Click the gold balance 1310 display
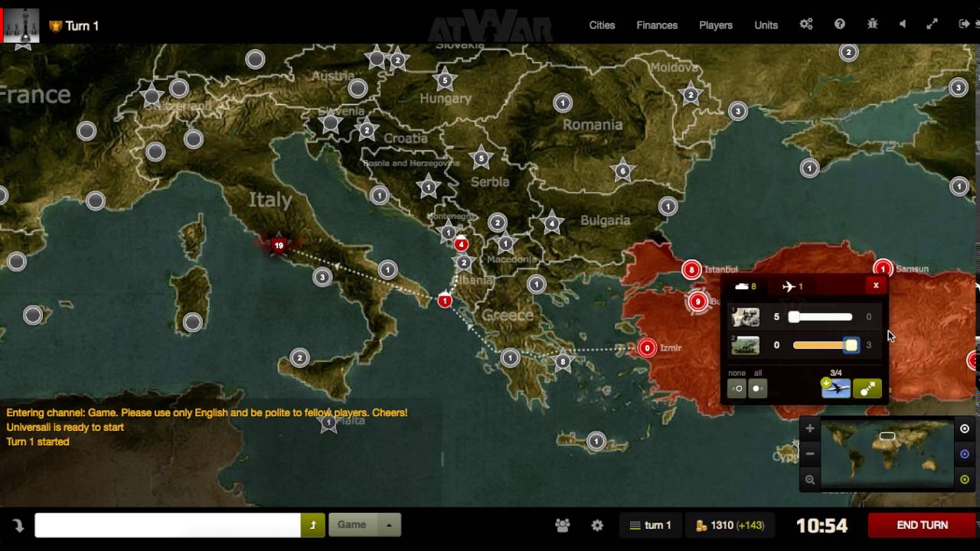Screen dimensions: 980x551 (x=730, y=525)
